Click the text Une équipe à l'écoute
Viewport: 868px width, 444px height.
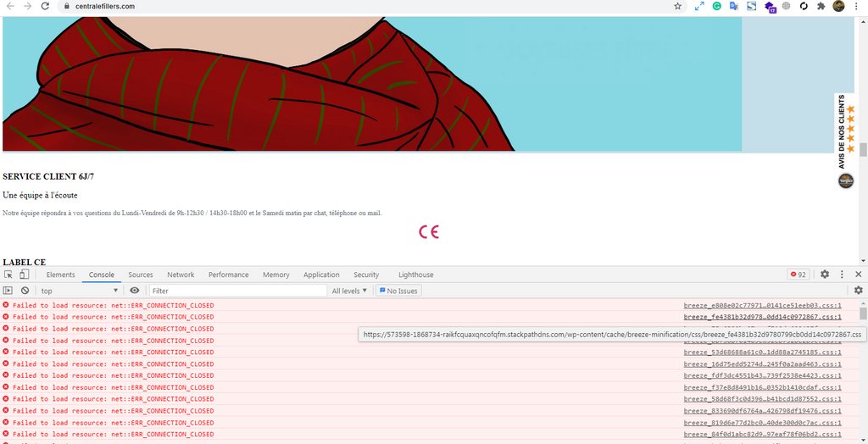pyautogui.click(x=40, y=196)
